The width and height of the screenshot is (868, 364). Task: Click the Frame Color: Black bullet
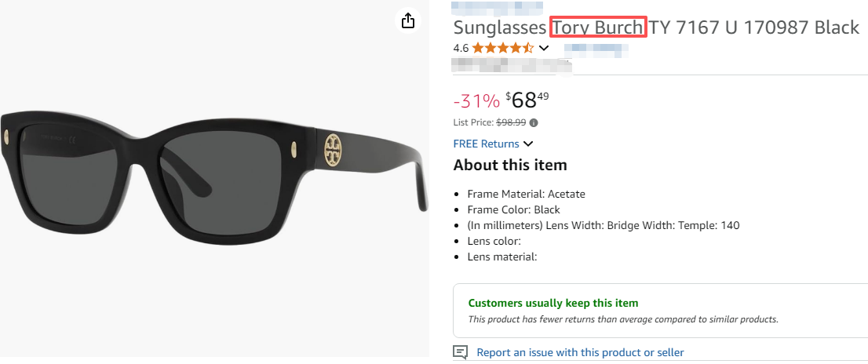click(x=513, y=209)
